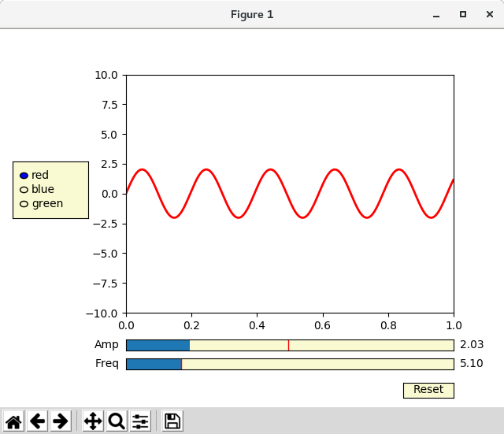Viewport: 504px width, 434px height.
Task: Select the green radio button
Action: 24,204
